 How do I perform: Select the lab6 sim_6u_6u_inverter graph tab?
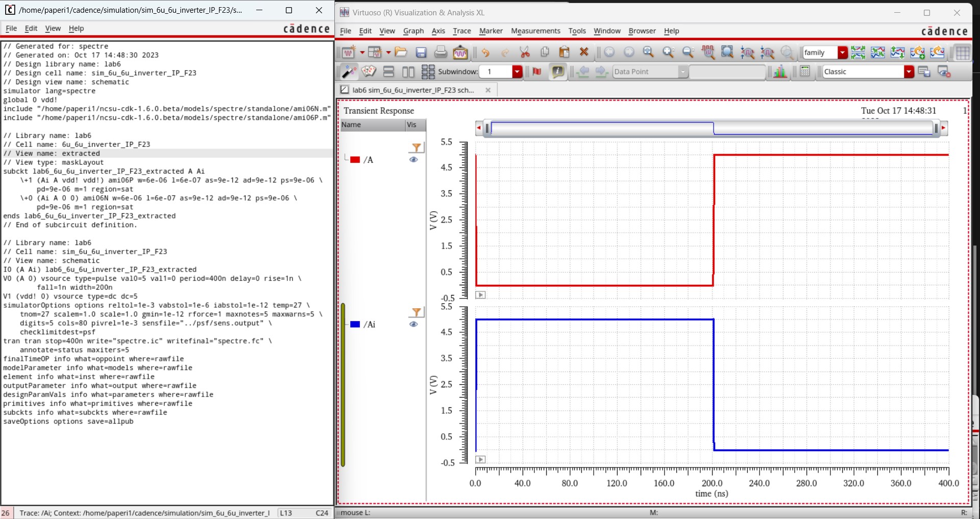click(412, 90)
